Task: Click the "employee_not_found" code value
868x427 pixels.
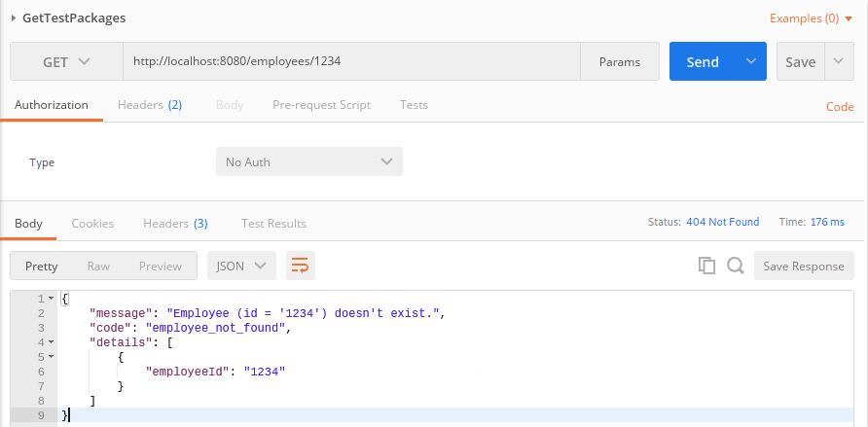Action: tap(215, 328)
